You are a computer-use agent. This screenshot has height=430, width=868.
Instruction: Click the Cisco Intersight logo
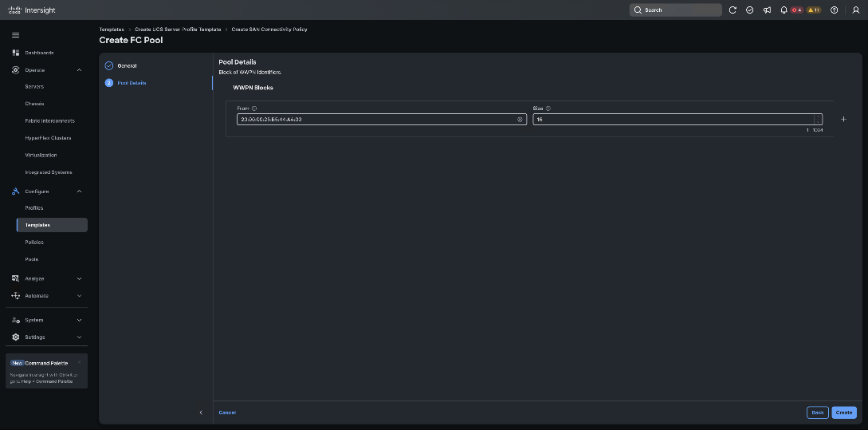click(x=32, y=10)
